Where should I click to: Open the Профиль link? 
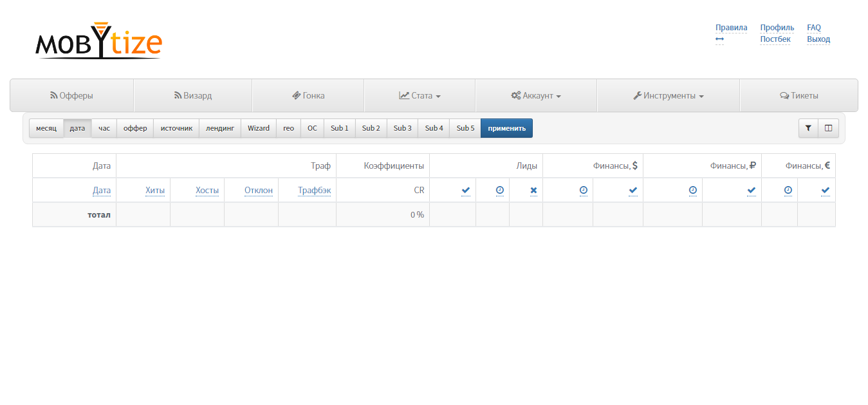777,28
